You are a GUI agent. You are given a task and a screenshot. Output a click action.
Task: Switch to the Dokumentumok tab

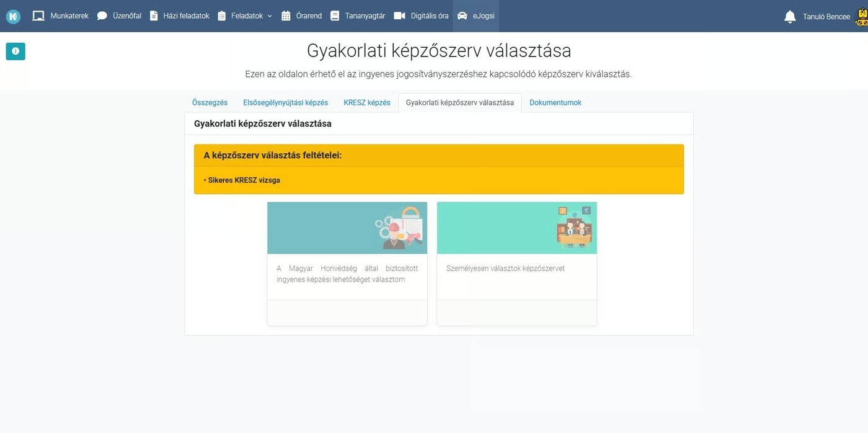[556, 103]
